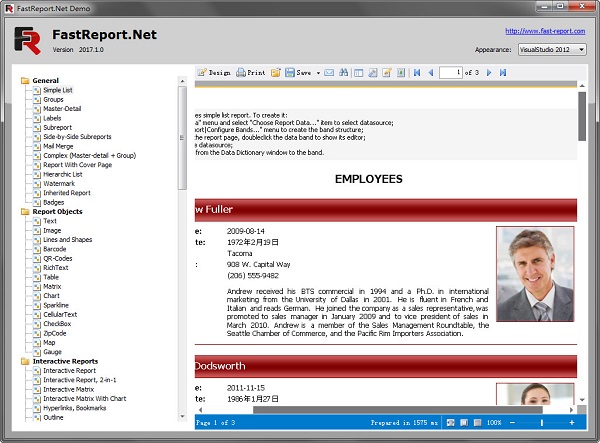Print the current report
600x443 pixels.
251,73
